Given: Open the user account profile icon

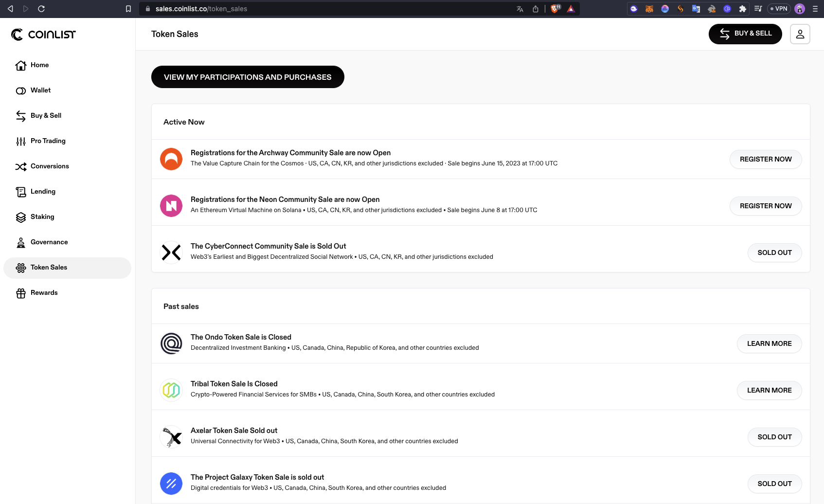Looking at the screenshot, I should click(800, 34).
